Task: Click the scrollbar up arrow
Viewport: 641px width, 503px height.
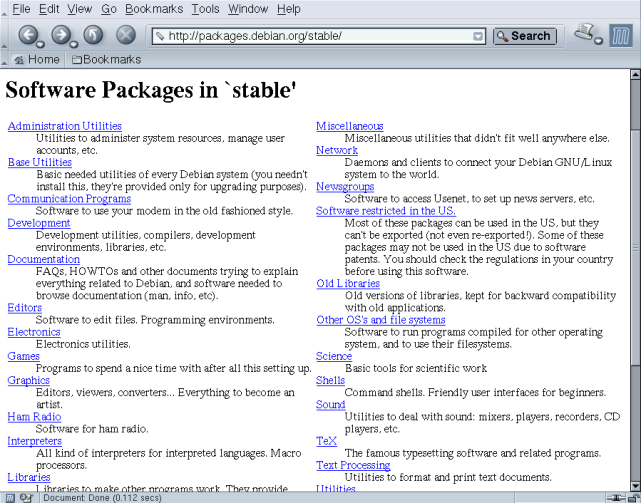Action: coord(635,74)
